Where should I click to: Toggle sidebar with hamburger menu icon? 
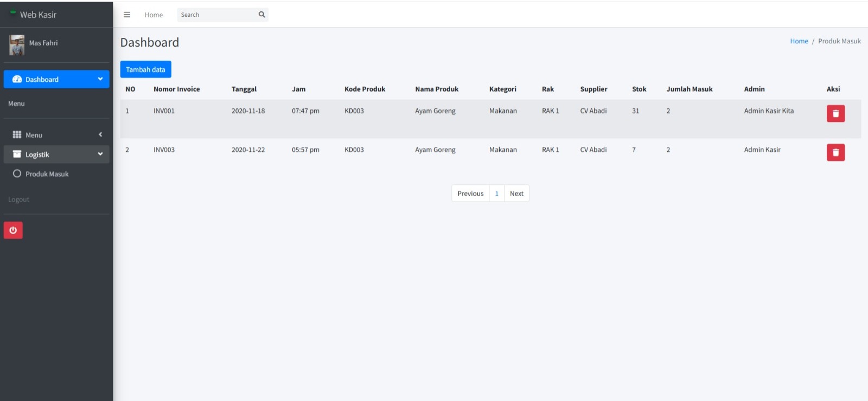click(x=127, y=15)
